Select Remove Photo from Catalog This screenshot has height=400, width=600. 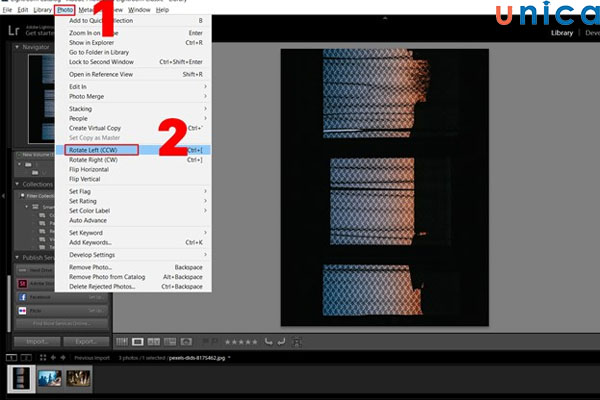133,277
